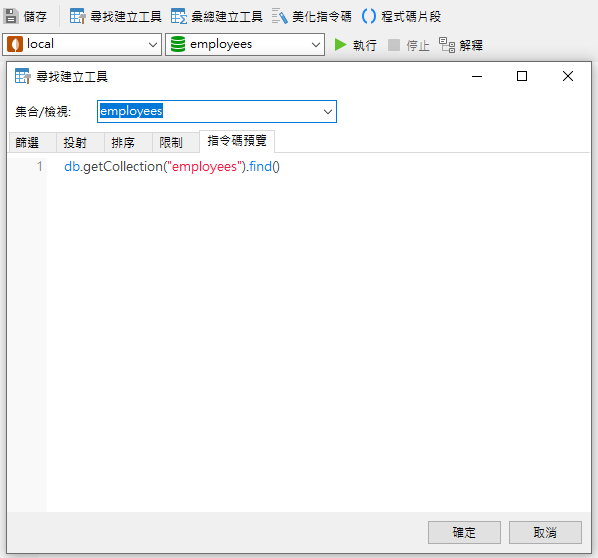Image resolution: width=598 pixels, height=558 pixels.
Task: Click the db.getCollection script line in preview
Action: [x=172, y=166]
